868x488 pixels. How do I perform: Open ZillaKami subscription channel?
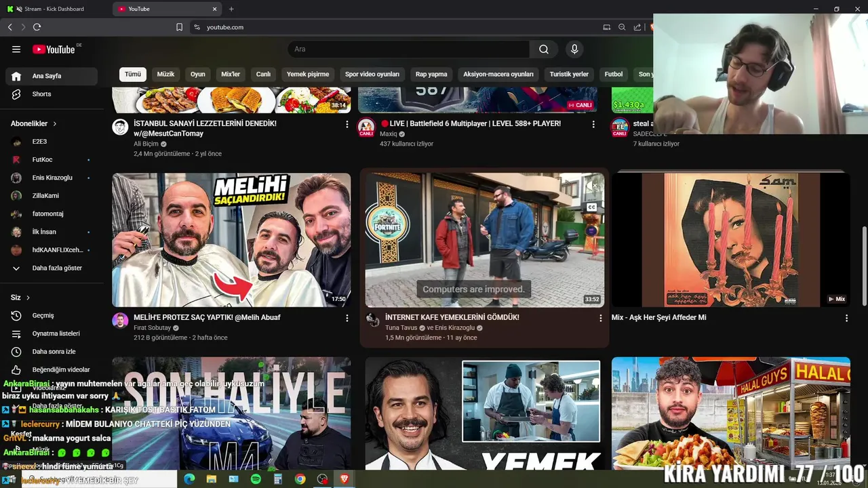point(52,196)
